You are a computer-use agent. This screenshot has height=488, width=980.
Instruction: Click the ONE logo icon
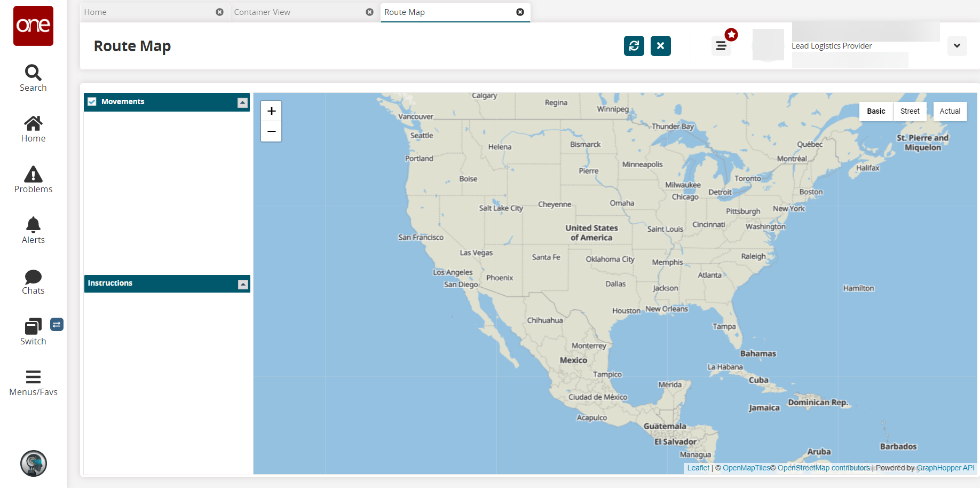point(33,26)
